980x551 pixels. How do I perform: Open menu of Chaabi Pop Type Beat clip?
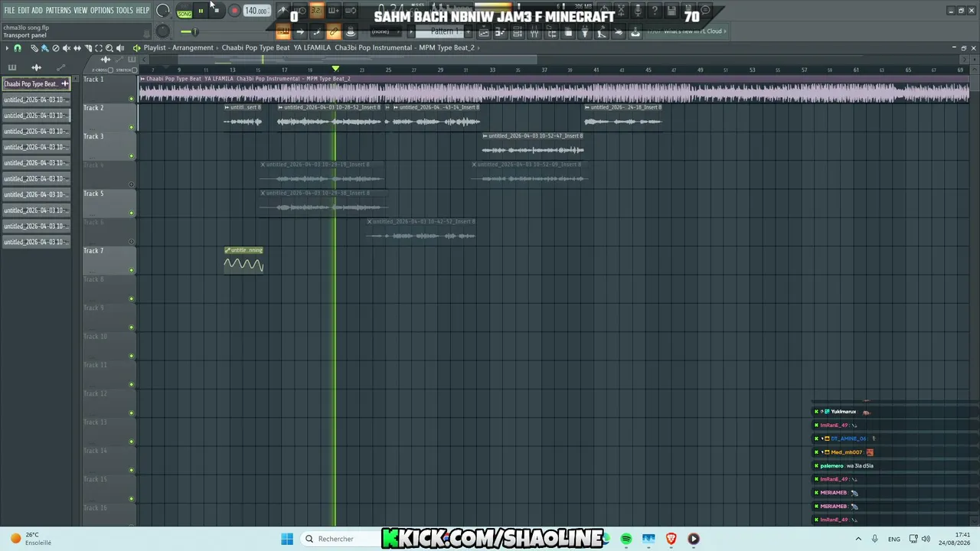tap(142, 78)
